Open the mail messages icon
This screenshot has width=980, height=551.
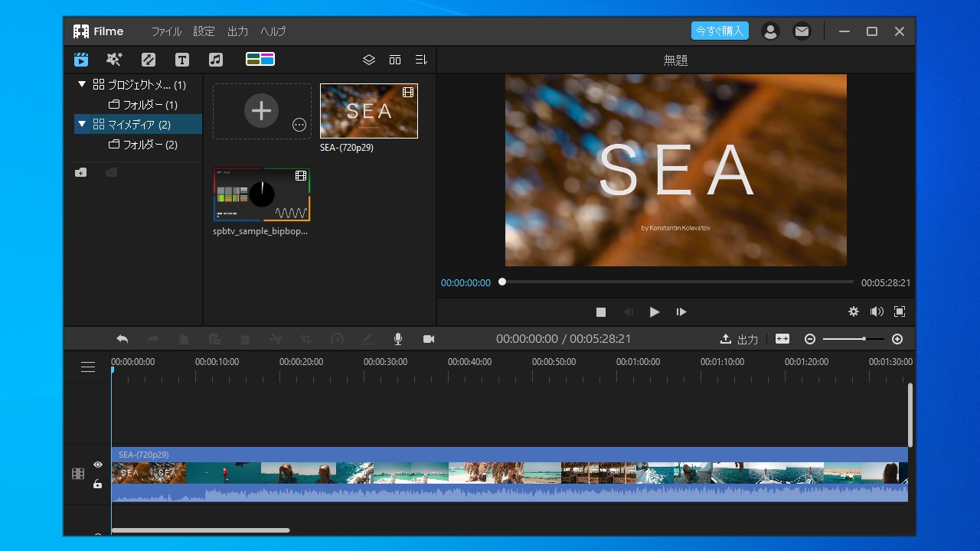[x=802, y=31]
